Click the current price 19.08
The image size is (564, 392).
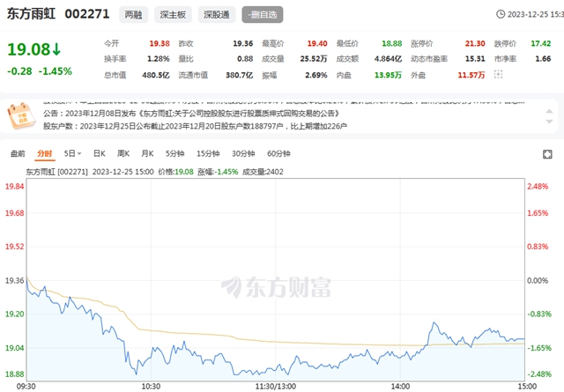(29, 49)
